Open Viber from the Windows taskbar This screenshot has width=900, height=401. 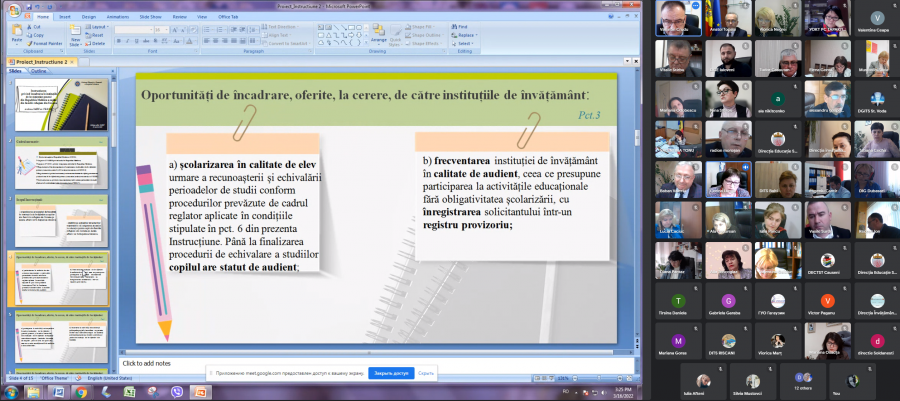tap(179, 393)
